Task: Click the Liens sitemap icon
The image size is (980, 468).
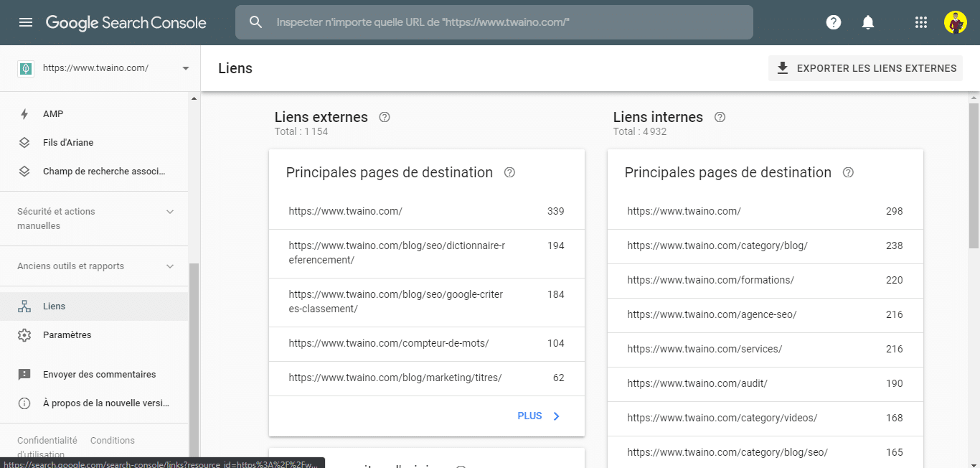Action: point(24,306)
